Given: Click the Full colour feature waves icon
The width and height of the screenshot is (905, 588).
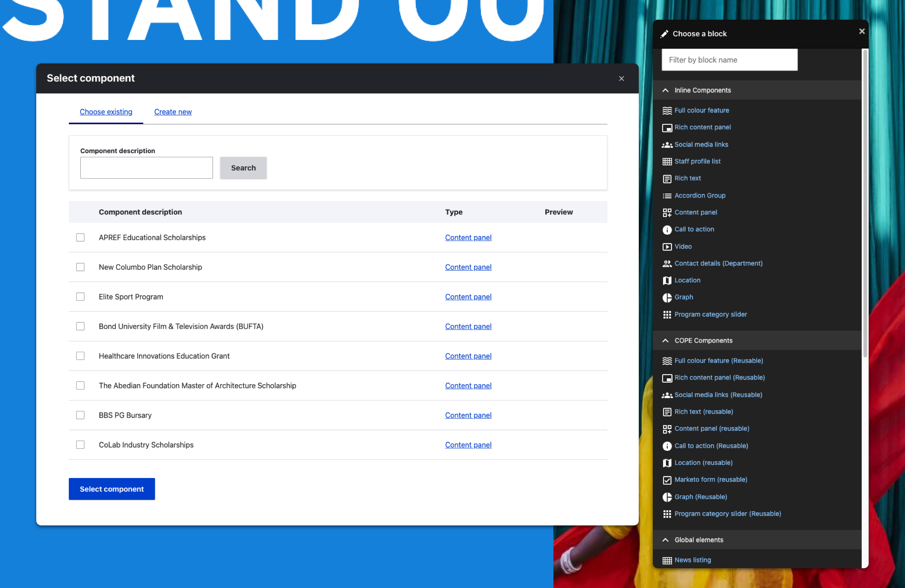Looking at the screenshot, I should 667,110.
